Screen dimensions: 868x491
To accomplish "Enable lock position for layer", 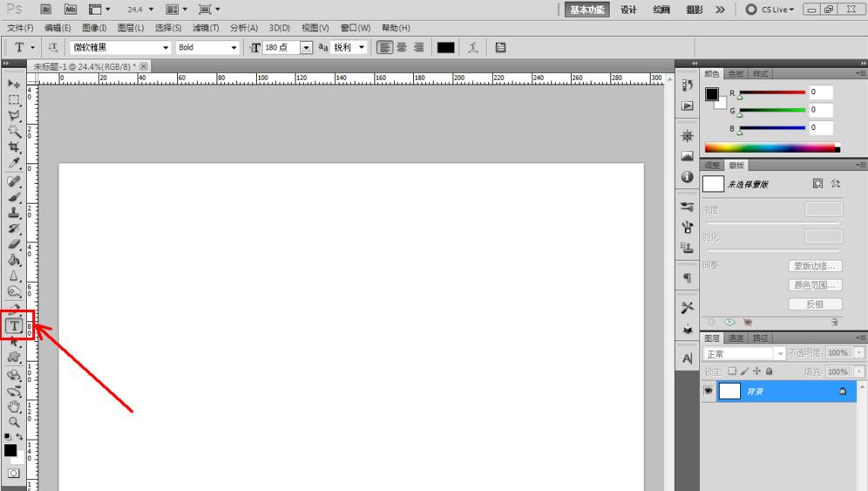I will tap(756, 372).
